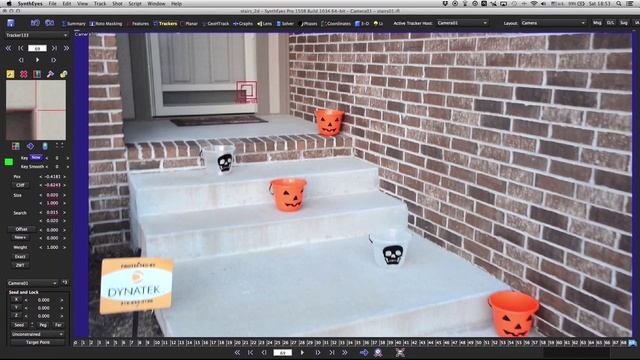Jump to last frame in tracker panel
Screen dimensions: 640x360
point(66,48)
